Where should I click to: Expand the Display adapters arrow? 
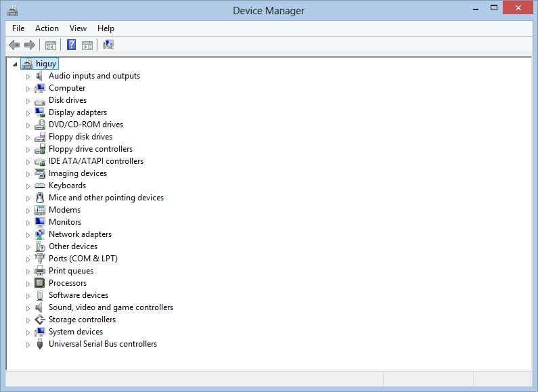point(28,113)
